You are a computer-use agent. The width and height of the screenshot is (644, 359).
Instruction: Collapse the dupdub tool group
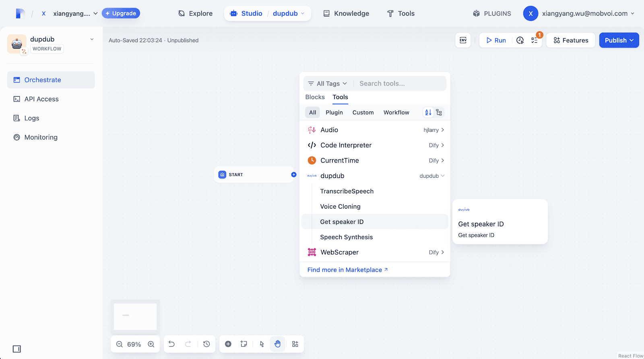pos(442,176)
